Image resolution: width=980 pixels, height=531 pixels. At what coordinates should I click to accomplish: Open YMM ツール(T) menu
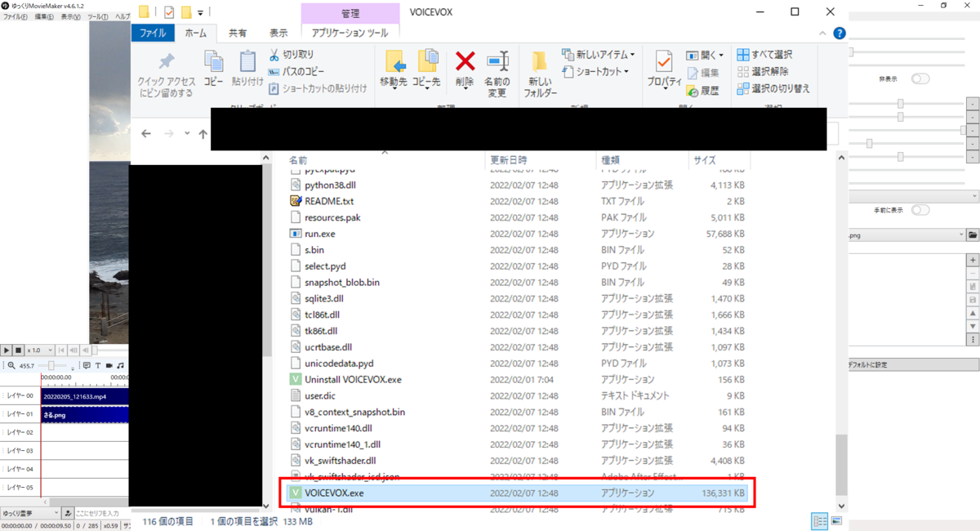pos(98,16)
